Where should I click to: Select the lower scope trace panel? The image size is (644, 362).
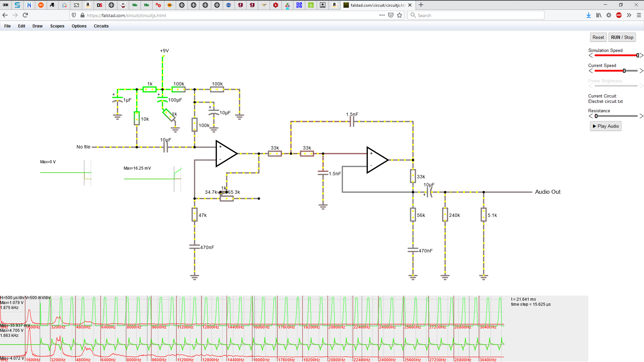pyautogui.click(x=252, y=345)
